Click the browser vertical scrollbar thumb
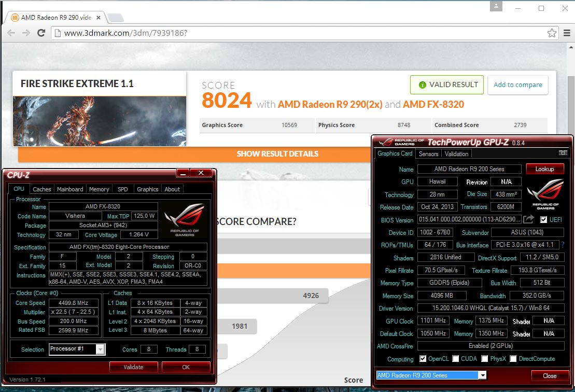Image resolution: width=575 pixels, height=392 pixels. tap(571, 106)
